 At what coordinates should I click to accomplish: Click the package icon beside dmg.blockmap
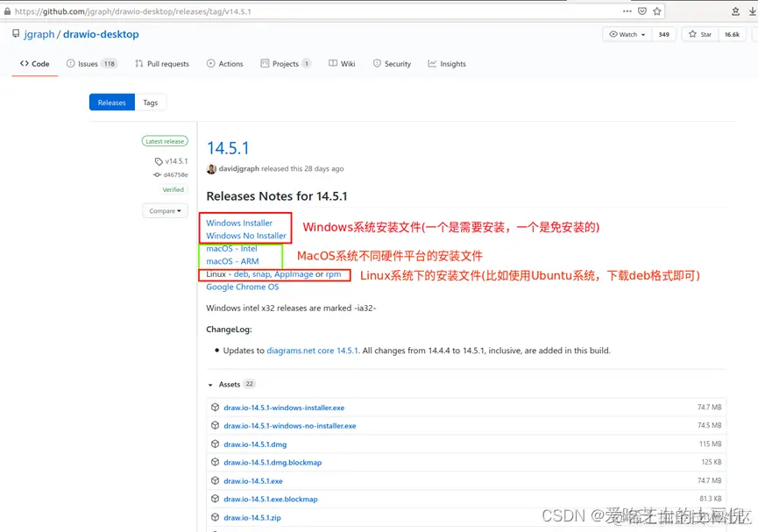tap(215, 463)
